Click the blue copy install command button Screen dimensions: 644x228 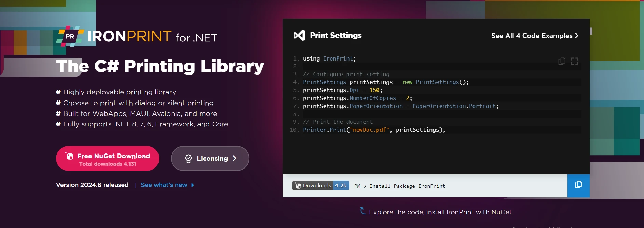(578, 185)
